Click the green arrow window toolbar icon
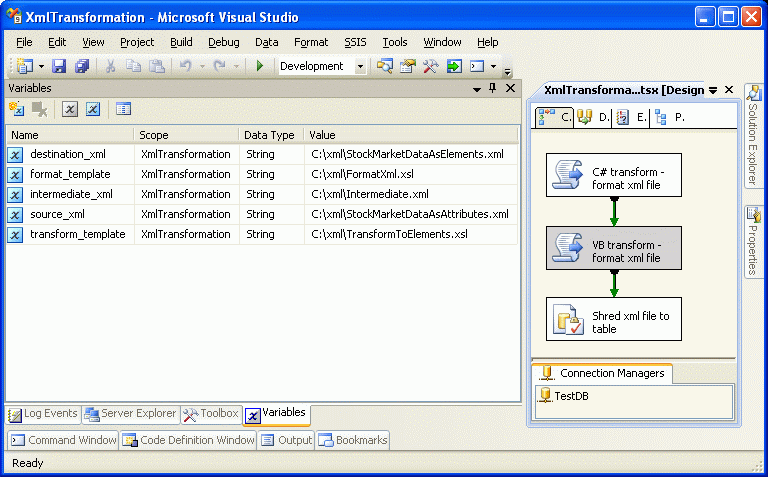Image resolution: width=768 pixels, height=477 pixels. 454,66
